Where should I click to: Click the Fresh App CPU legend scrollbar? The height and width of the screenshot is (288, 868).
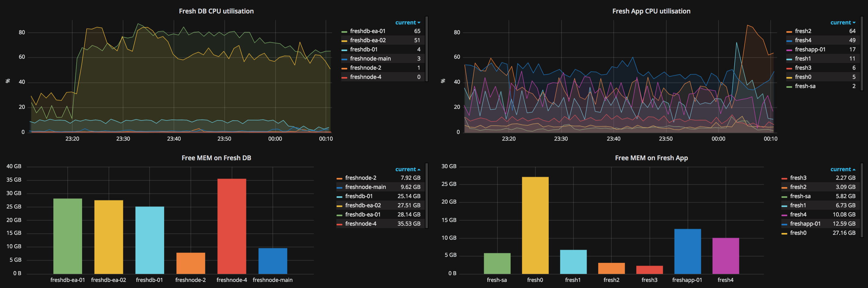point(862,53)
